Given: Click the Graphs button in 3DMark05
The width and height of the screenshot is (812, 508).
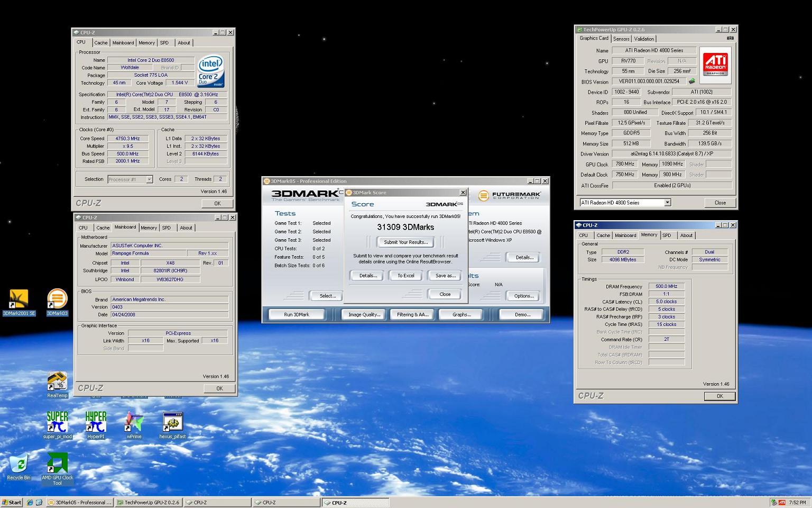Looking at the screenshot, I should (x=461, y=314).
